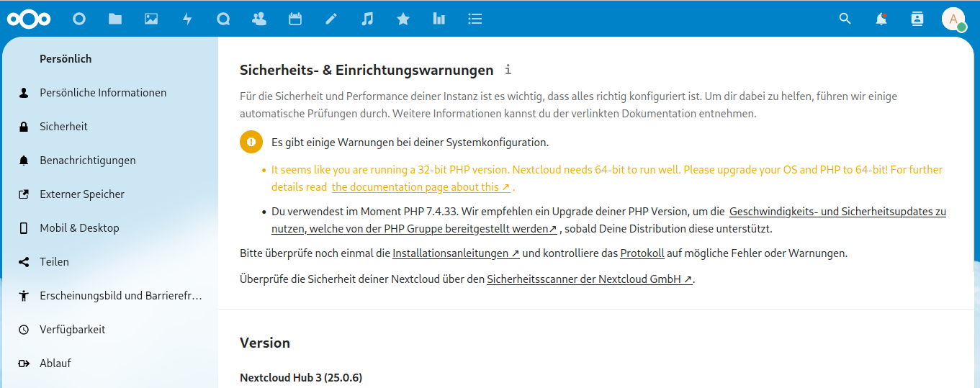Click 'Es gibt einige Warnungen' message
This screenshot has width=980, height=388.
coord(410,143)
